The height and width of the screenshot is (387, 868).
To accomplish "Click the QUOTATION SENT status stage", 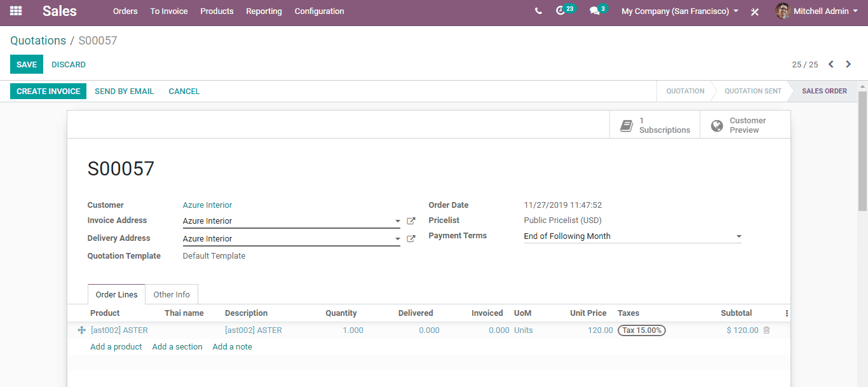I will 753,92.
